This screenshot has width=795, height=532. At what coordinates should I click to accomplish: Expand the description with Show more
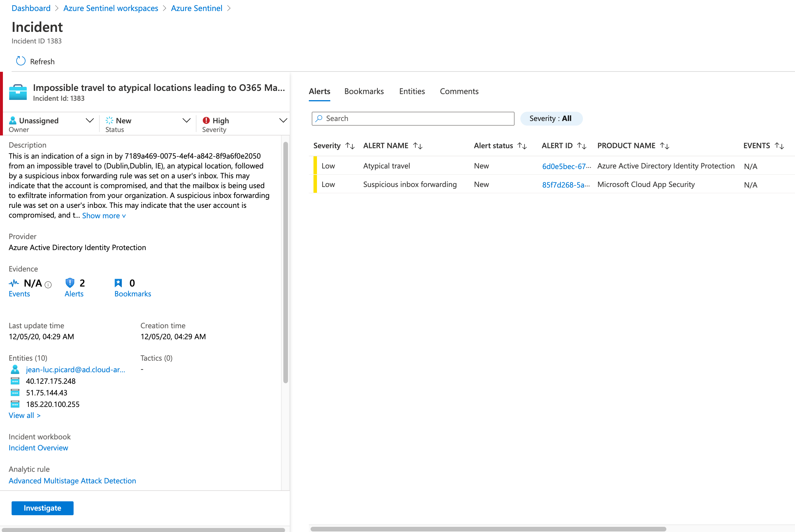coord(104,215)
